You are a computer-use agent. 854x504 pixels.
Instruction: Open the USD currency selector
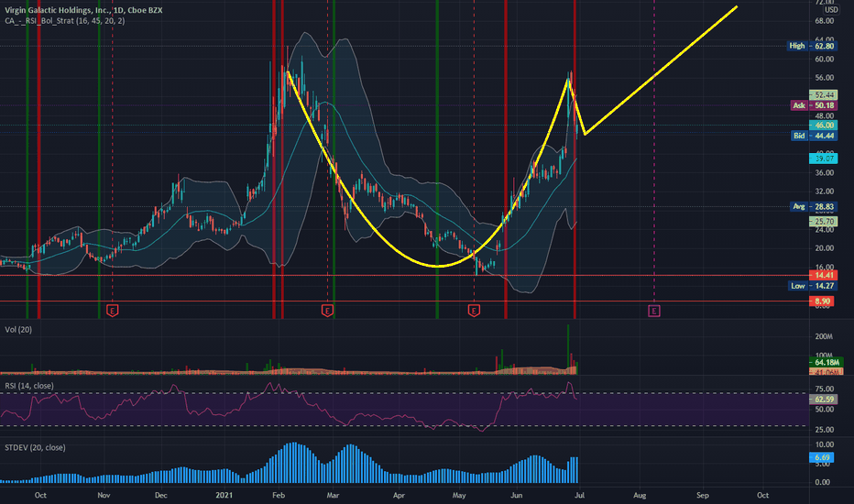[830, 10]
